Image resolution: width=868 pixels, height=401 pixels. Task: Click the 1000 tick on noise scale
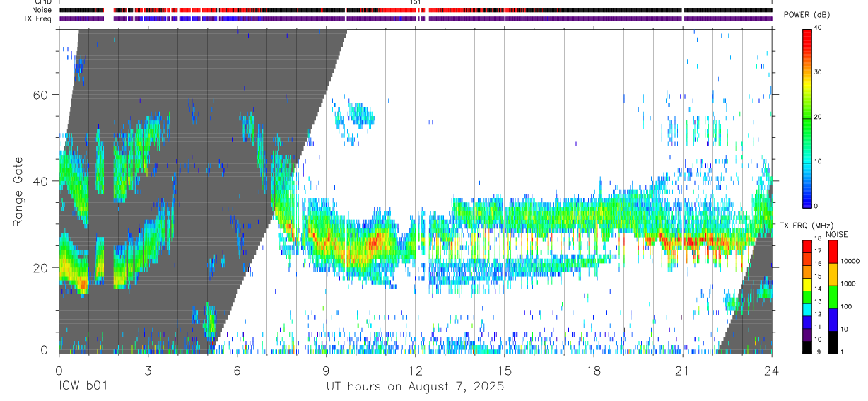pos(849,284)
